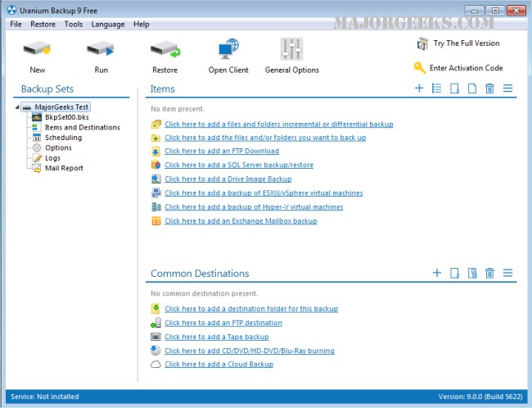Click the Run backup drive icon
The height and width of the screenshot is (408, 532).
tap(101, 49)
